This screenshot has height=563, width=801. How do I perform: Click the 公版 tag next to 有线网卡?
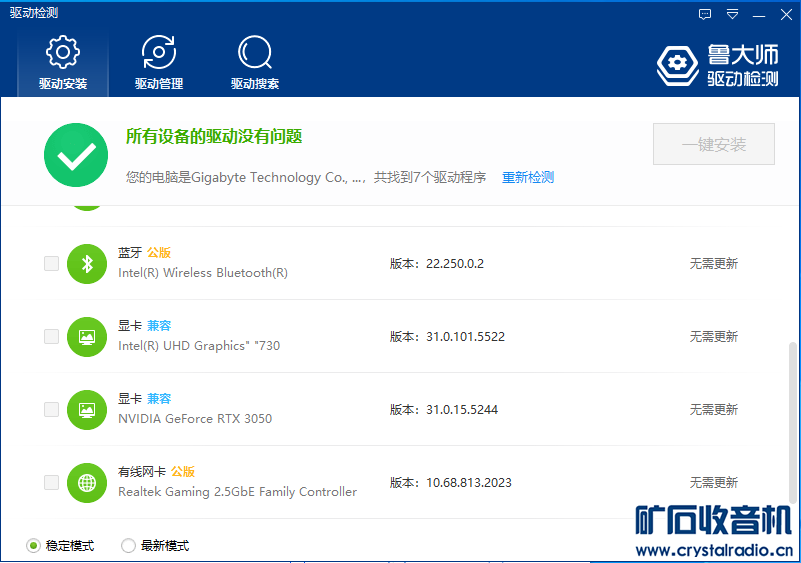[x=183, y=472]
